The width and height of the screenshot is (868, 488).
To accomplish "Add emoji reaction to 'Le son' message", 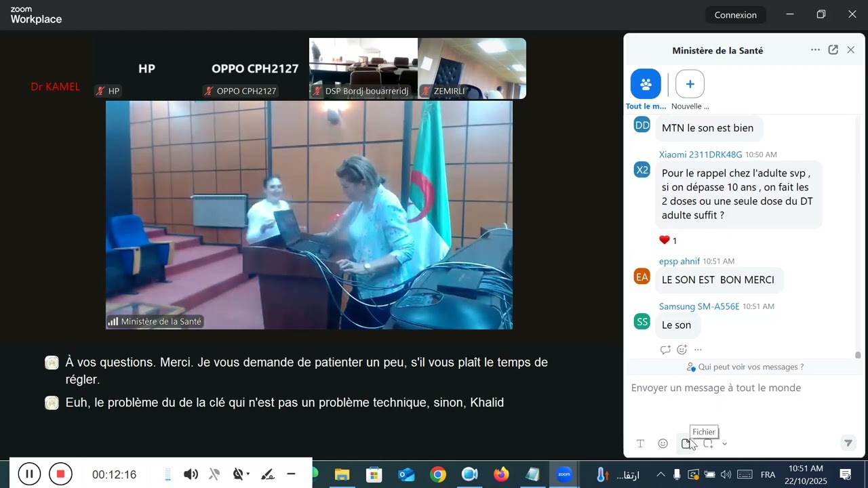I will point(682,350).
